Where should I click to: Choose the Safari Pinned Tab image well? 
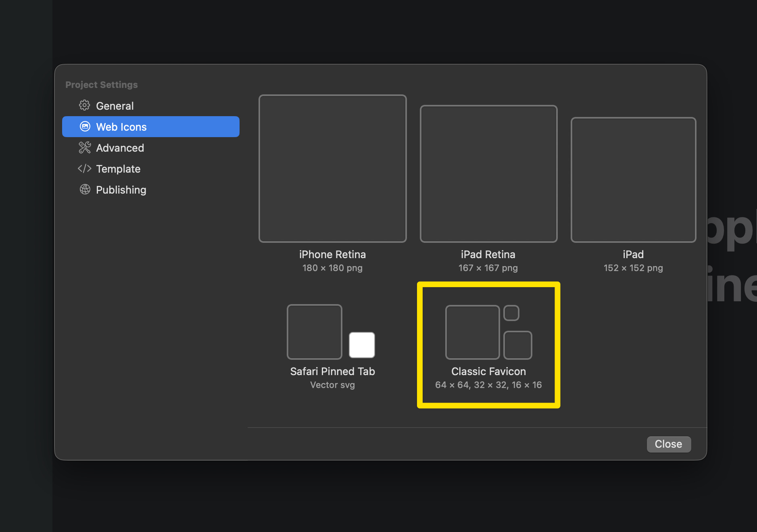tap(315, 332)
